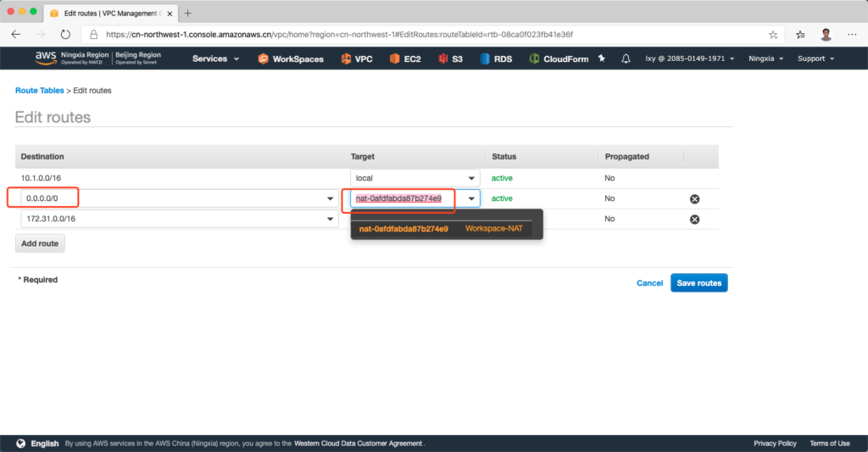868x452 pixels.
Task: Open the Support menu
Action: click(x=815, y=59)
